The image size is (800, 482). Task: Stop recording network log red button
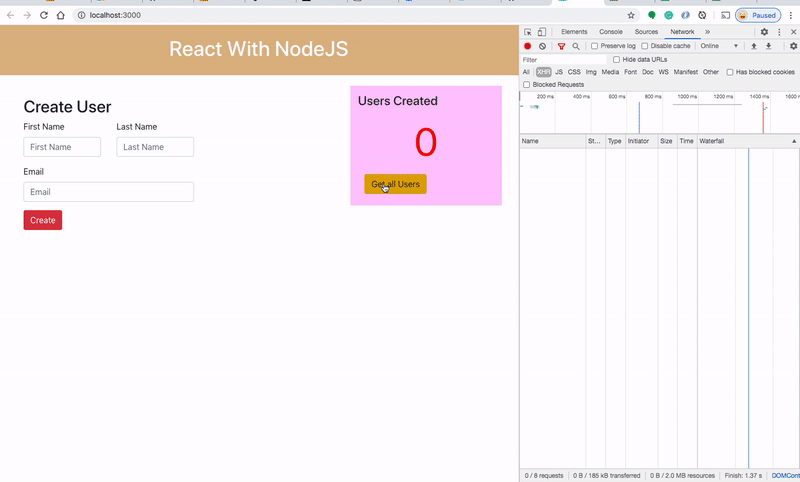point(528,46)
